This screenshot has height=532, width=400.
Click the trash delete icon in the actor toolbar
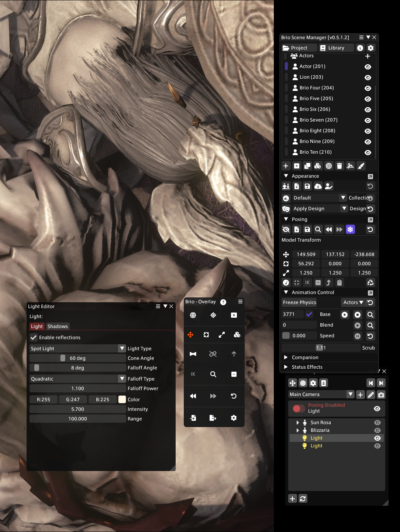click(339, 166)
